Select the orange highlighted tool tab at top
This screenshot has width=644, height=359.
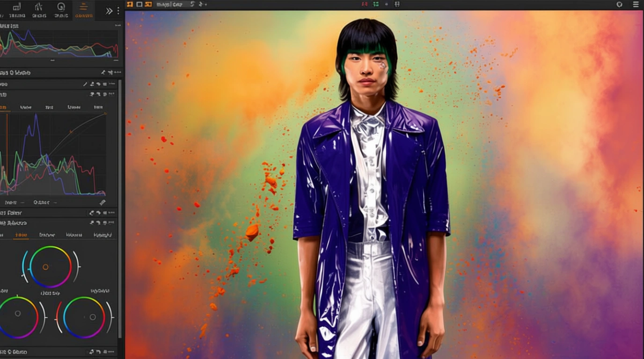(x=84, y=9)
